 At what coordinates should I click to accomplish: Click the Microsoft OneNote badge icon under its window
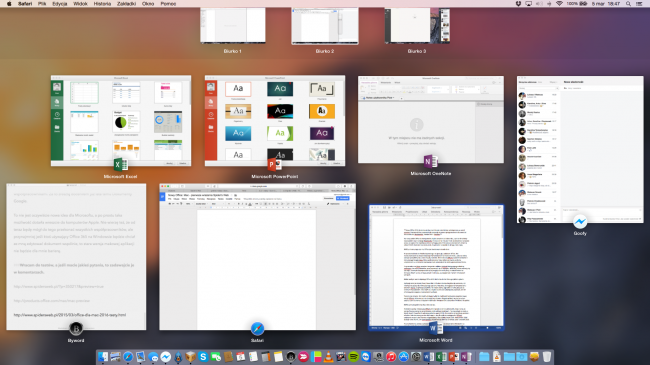click(x=431, y=161)
